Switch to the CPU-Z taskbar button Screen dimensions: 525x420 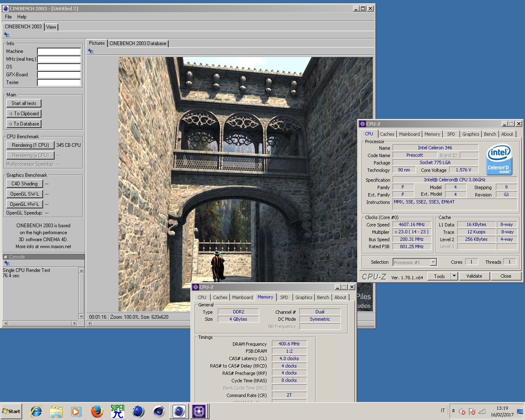tap(199, 411)
